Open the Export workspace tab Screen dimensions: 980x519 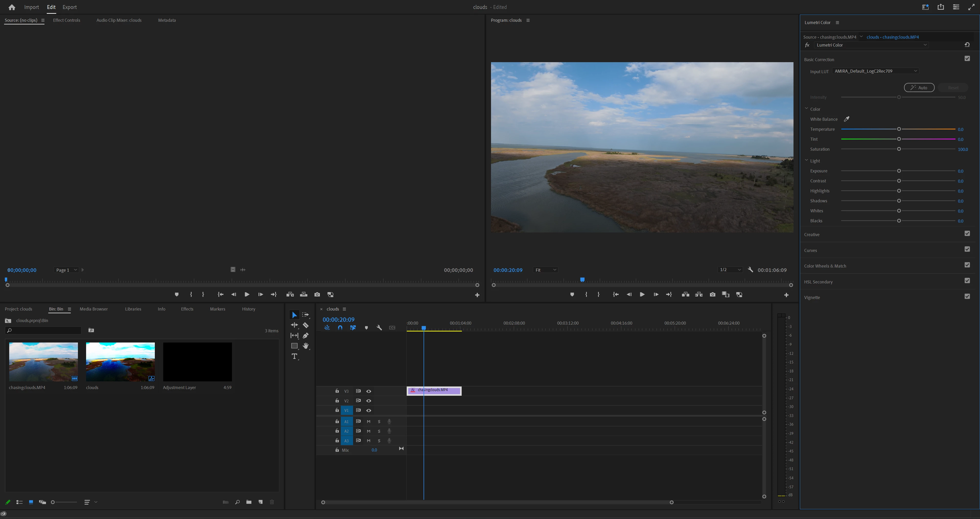pos(69,7)
